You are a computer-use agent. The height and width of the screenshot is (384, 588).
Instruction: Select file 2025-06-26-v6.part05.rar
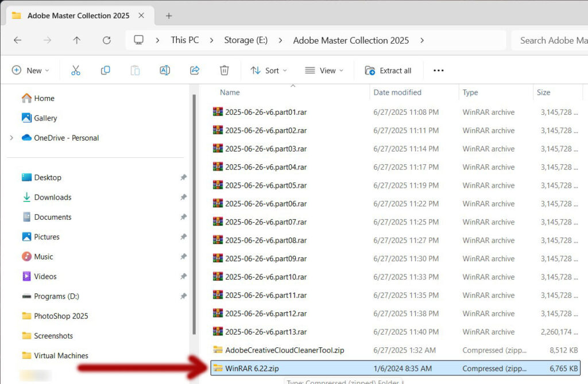(x=396, y=185)
